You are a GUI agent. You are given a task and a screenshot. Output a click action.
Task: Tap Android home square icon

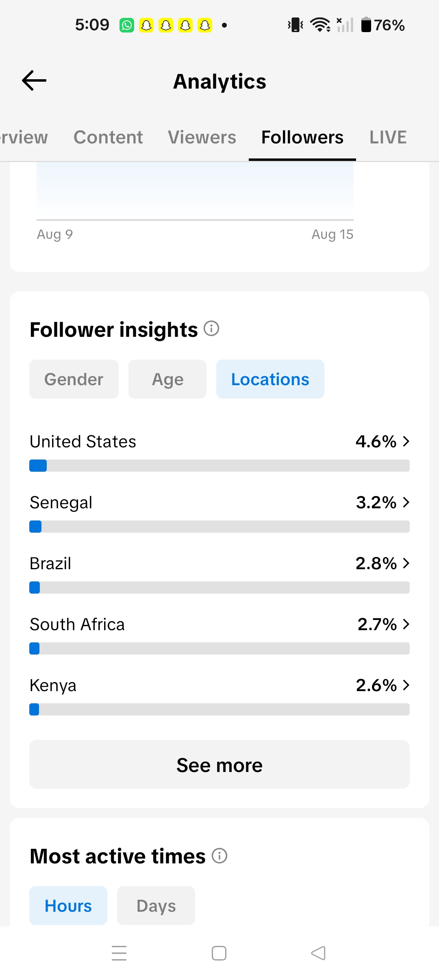(x=219, y=953)
